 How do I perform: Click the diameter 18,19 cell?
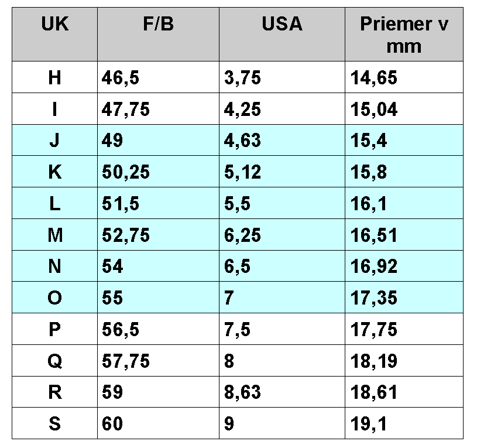404,361
